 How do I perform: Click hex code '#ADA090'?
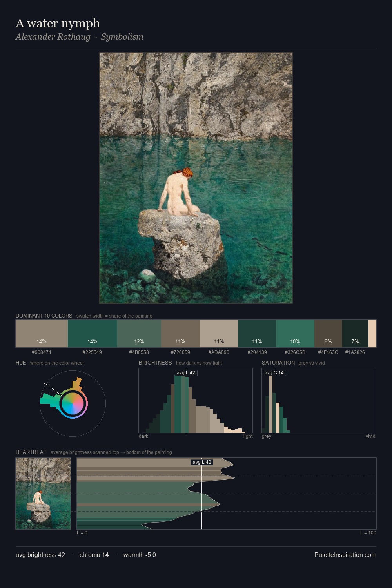point(219,352)
